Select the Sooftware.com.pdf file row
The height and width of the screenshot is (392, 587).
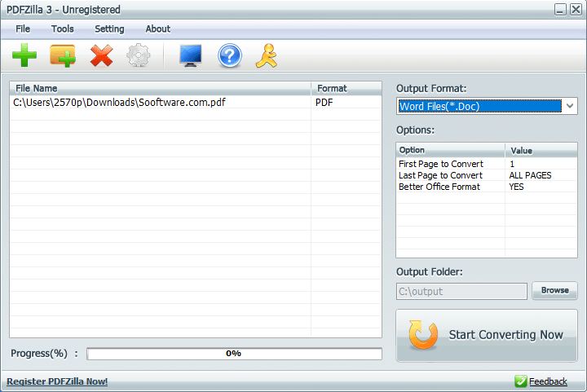click(x=196, y=103)
